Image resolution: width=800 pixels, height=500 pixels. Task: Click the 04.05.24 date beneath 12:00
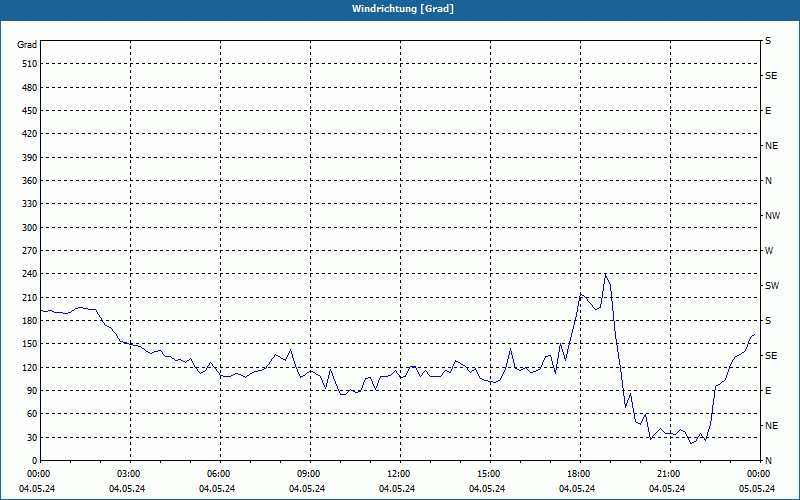tap(396, 489)
